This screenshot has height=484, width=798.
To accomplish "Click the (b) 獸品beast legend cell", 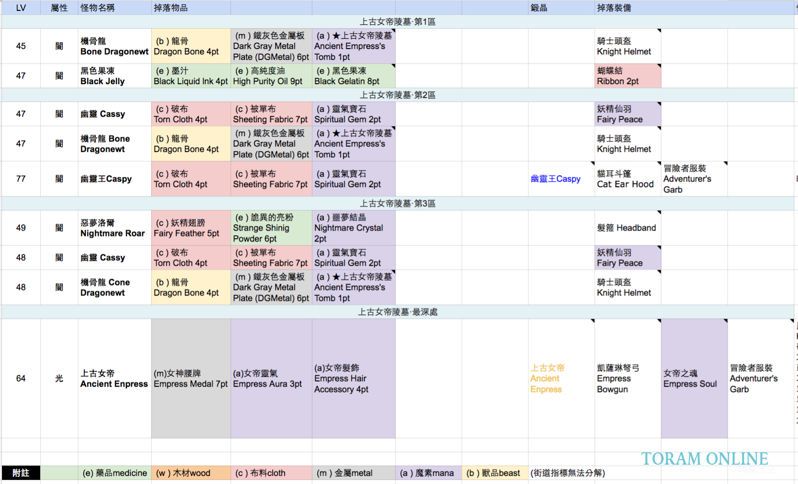I will click(x=495, y=473).
